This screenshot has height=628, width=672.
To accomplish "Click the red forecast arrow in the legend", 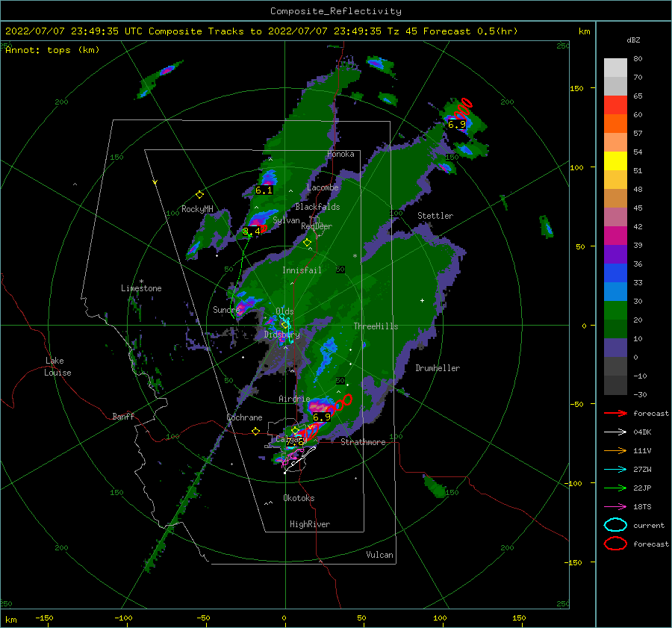I will tap(615, 413).
